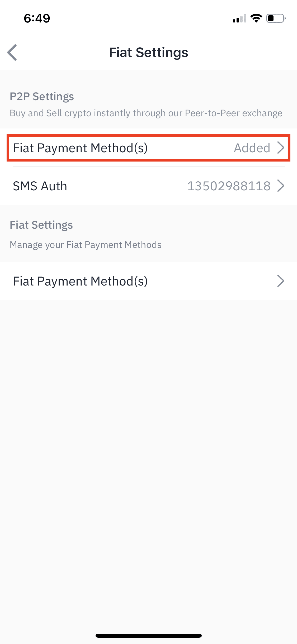Tap the SMS Auth label text

[x=40, y=186]
